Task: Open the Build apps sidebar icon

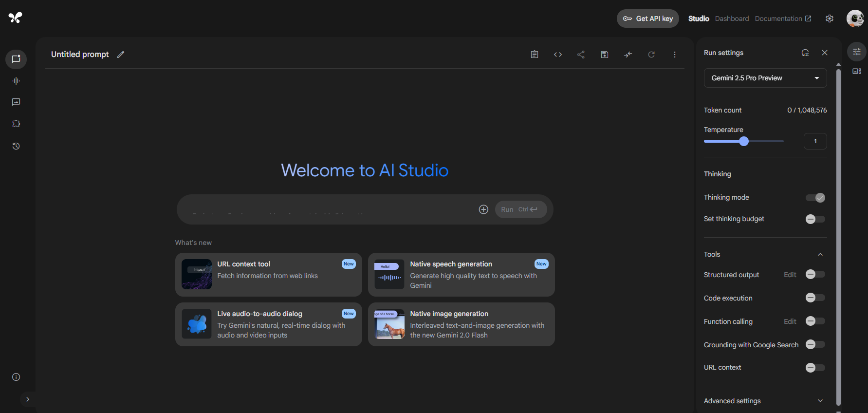Action: 16,124
